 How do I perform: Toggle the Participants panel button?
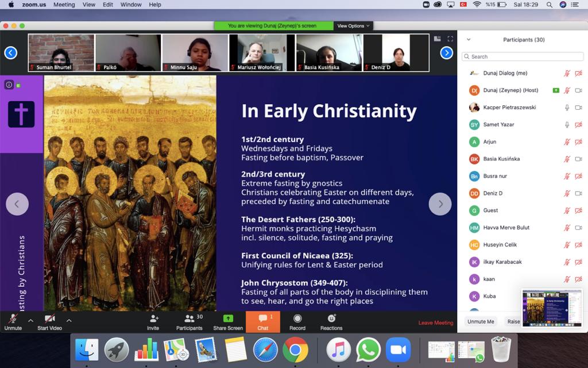click(x=189, y=322)
